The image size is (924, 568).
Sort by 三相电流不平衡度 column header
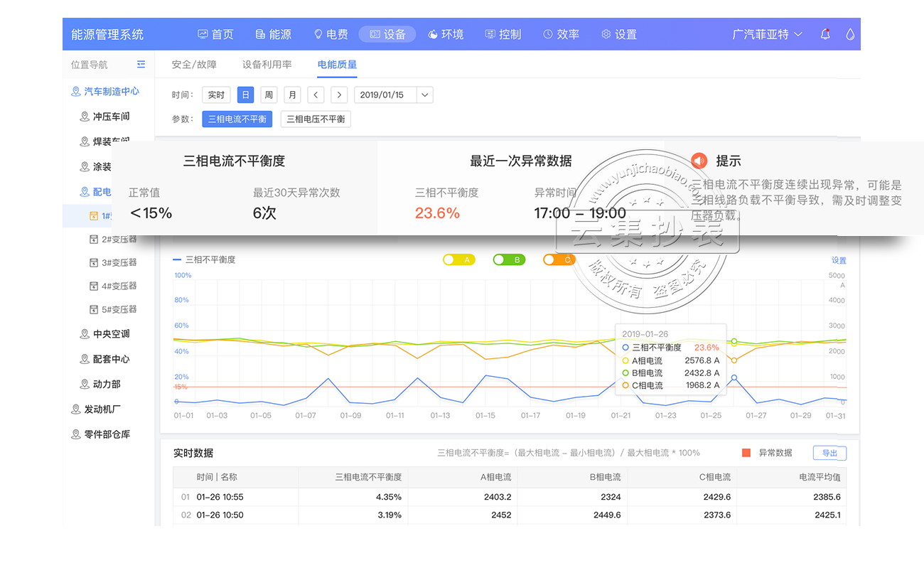click(368, 477)
